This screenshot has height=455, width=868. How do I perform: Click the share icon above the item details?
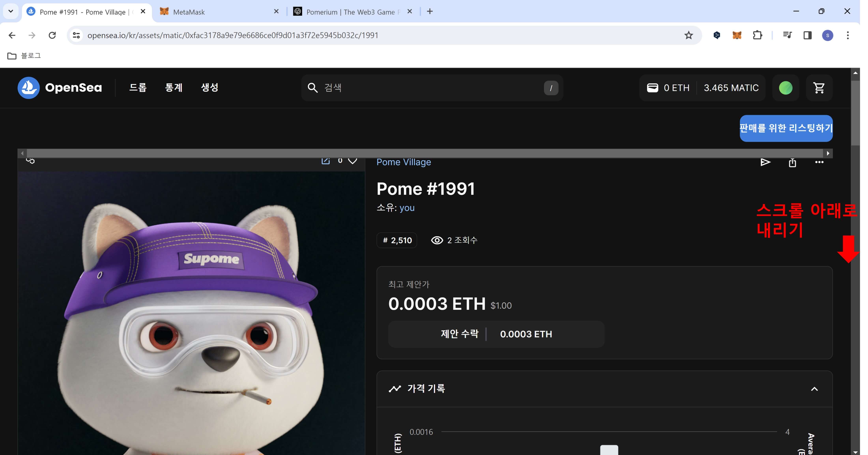click(792, 162)
